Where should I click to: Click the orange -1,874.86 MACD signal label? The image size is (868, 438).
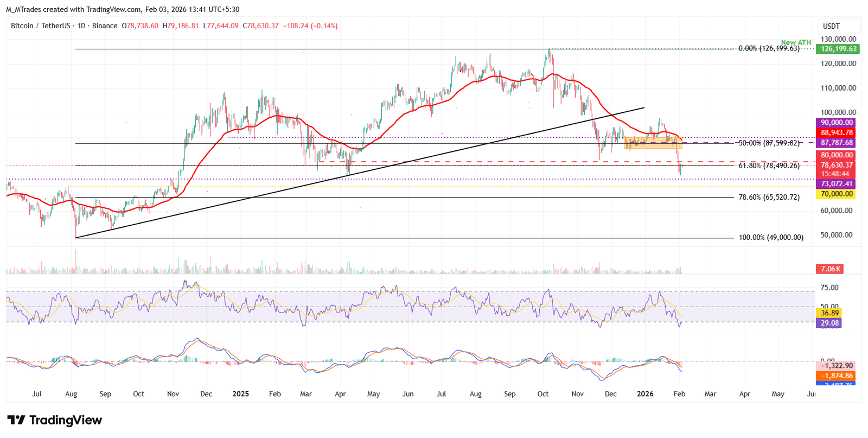[836, 376]
